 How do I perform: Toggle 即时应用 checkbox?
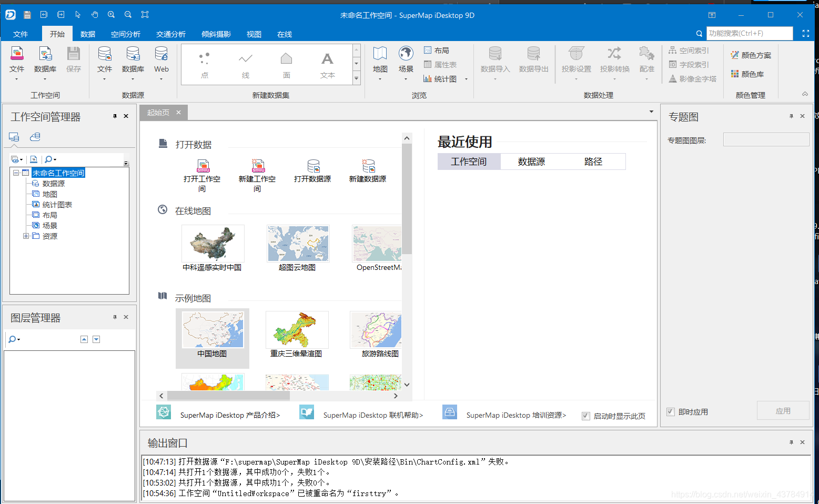(x=671, y=412)
